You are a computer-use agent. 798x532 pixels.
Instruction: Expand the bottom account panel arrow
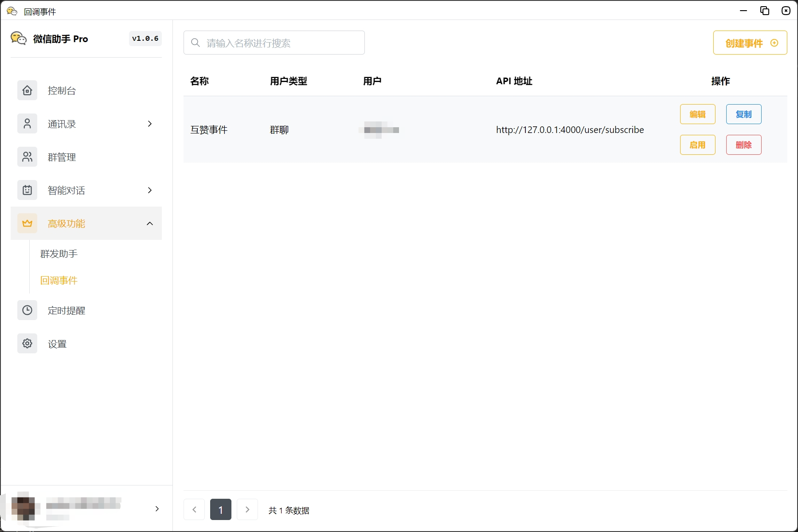157,509
